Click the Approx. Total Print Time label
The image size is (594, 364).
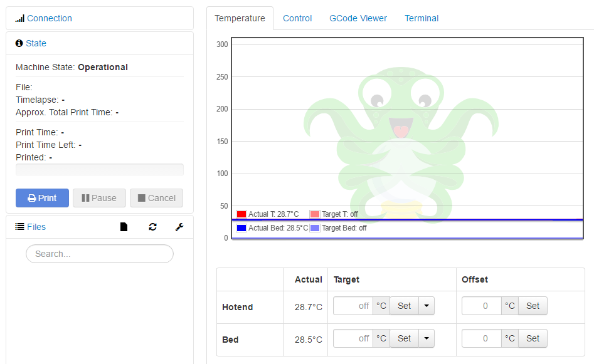coord(64,112)
